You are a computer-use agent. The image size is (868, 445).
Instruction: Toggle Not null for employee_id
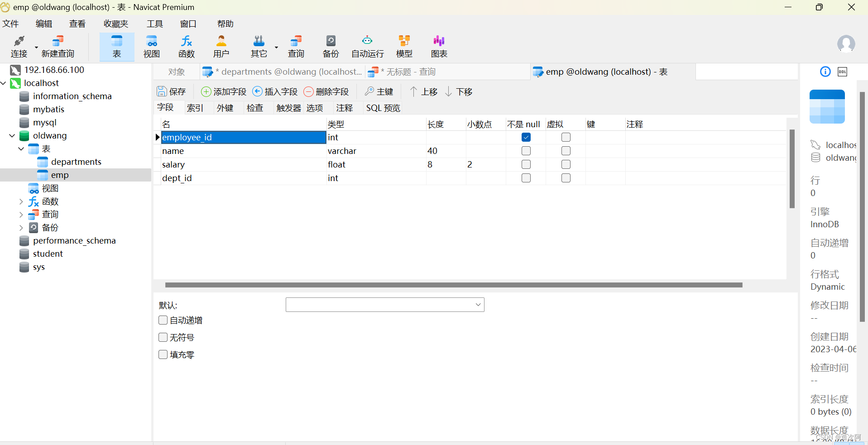click(x=526, y=137)
